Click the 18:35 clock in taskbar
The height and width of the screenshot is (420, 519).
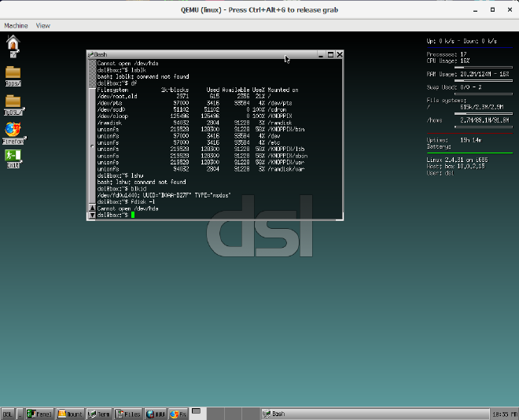point(504,414)
